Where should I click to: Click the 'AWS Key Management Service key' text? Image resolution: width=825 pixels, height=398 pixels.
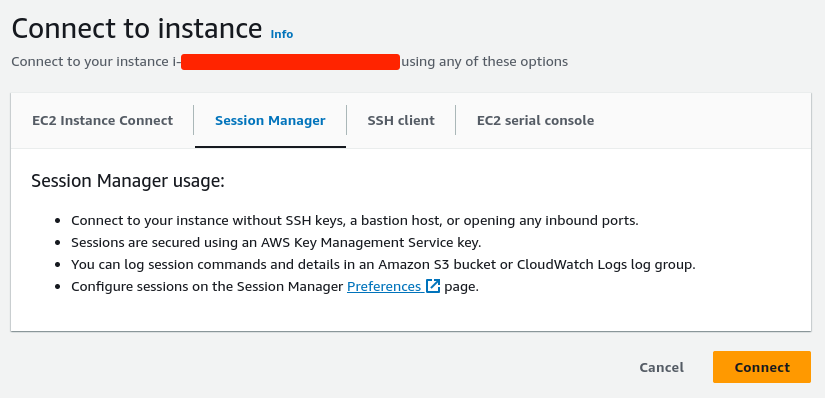371,243
